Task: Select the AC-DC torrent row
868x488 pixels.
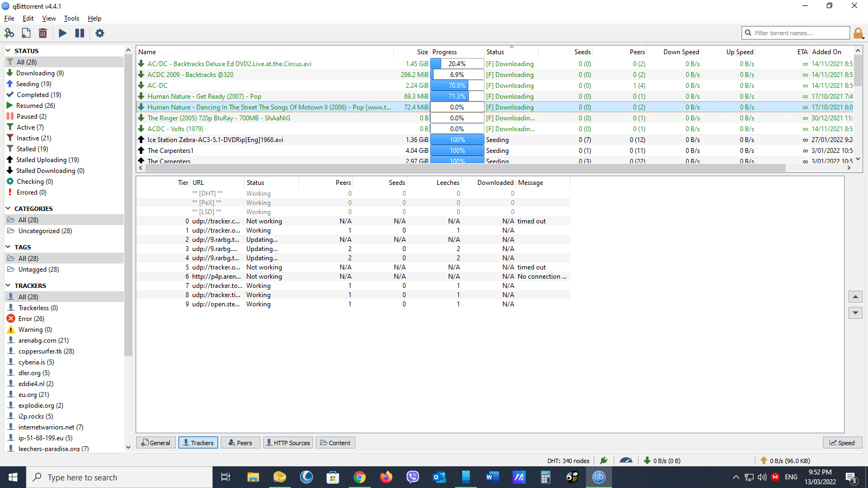Action: pos(495,86)
